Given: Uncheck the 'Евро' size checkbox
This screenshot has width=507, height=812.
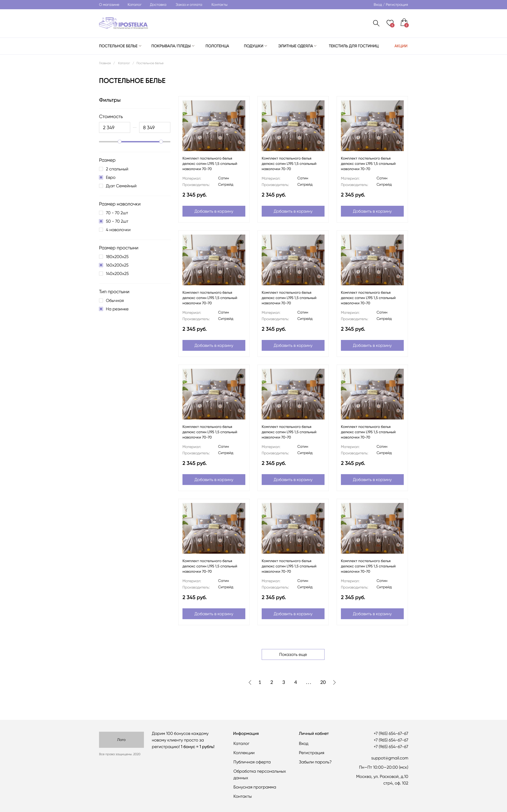Looking at the screenshot, I should (x=101, y=178).
